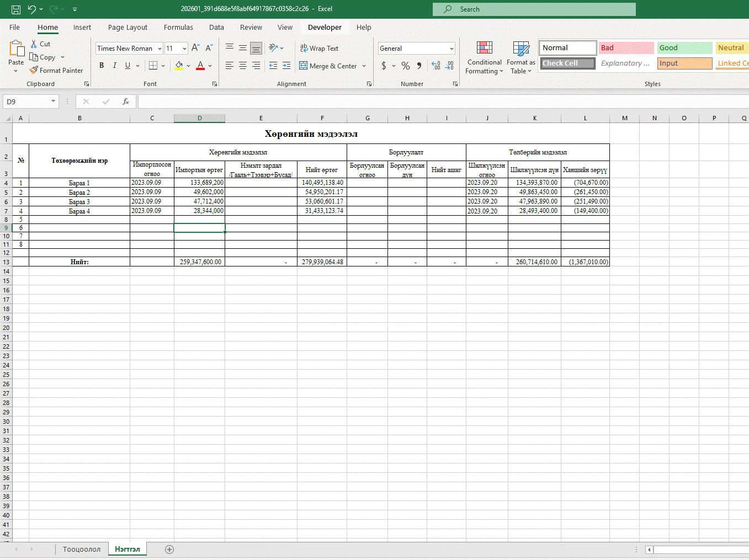749x560 pixels.
Task: Toggle Italic formatting
Action: pos(115,66)
